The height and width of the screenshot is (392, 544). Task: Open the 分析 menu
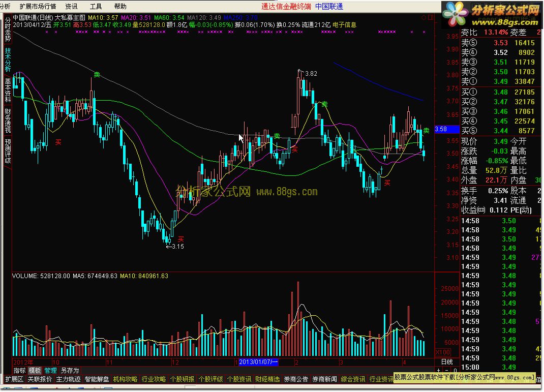5,6
